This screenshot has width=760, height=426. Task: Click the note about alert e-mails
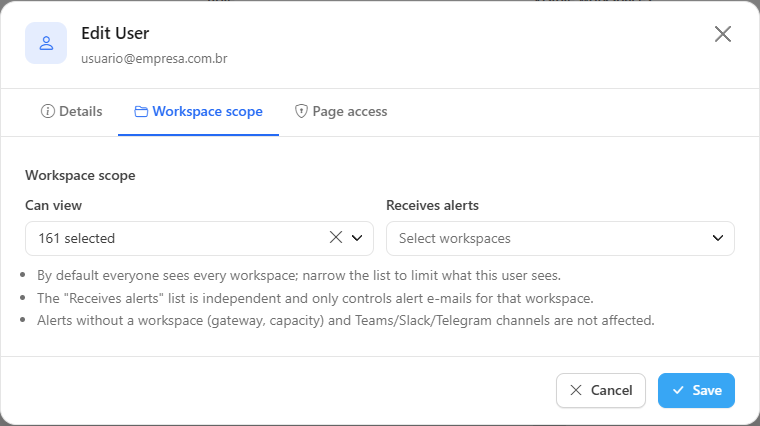[315, 298]
